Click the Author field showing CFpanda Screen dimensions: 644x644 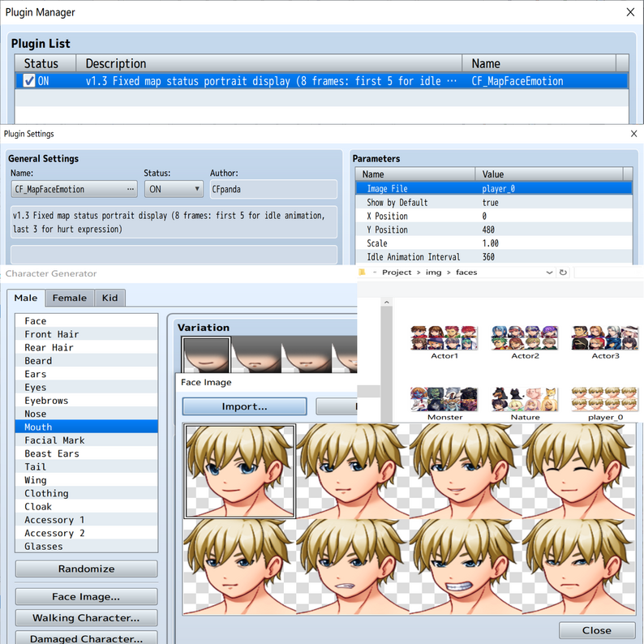click(x=273, y=189)
